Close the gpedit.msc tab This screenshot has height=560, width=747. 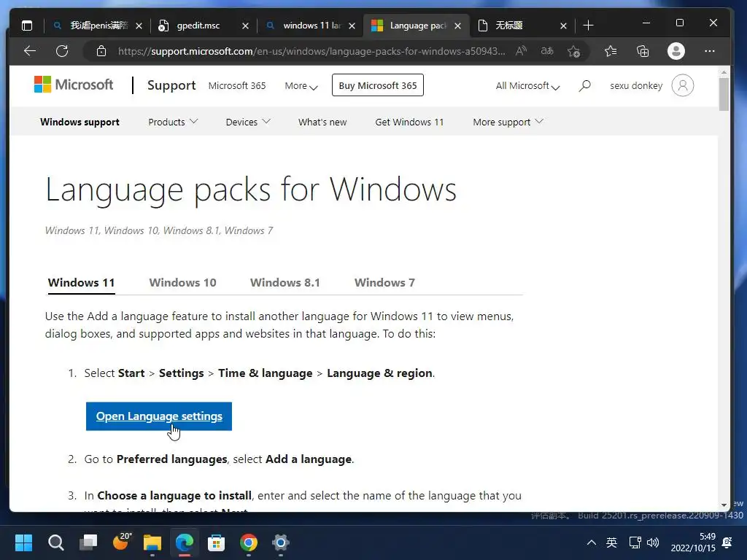tap(245, 26)
